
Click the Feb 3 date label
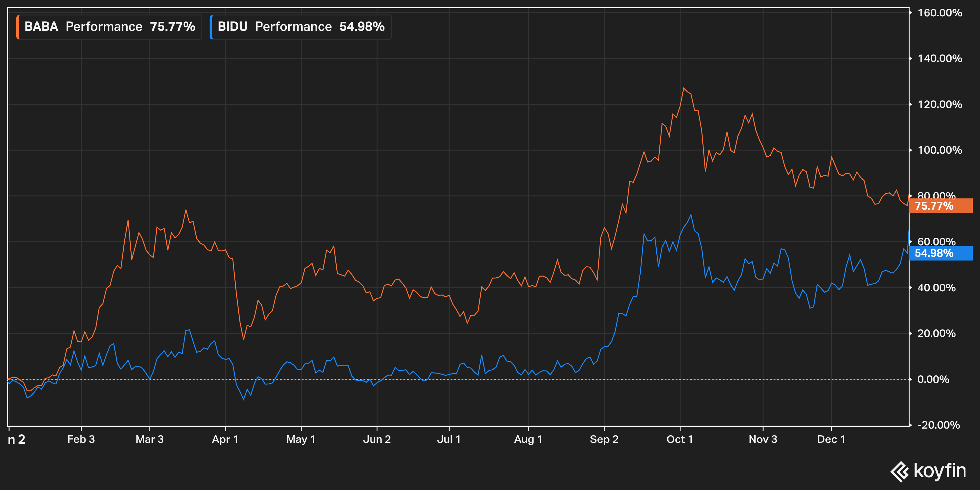click(81, 439)
